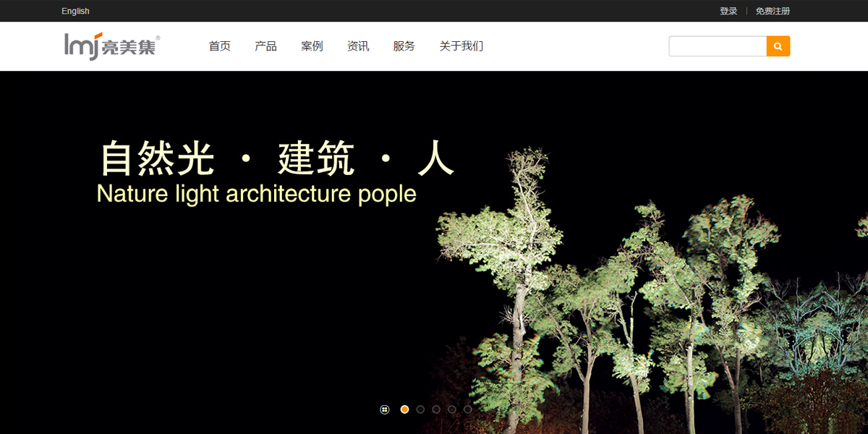Viewport: 868px width, 434px height.
Task: Go to the 案例 section
Action: [x=312, y=46]
